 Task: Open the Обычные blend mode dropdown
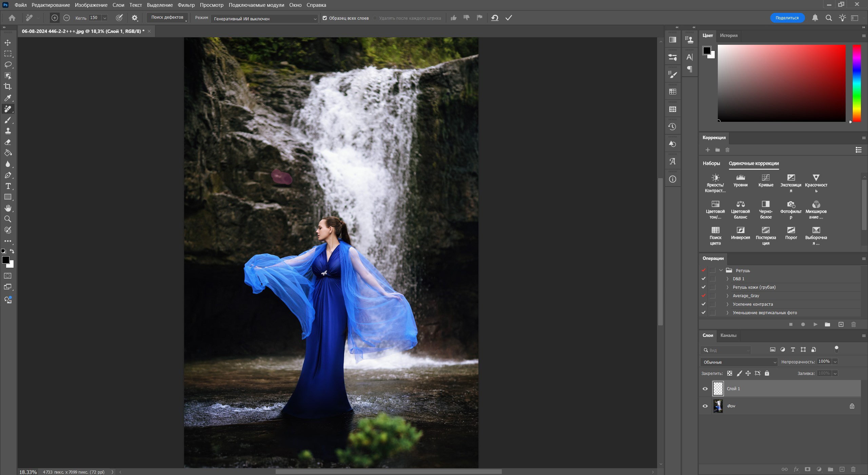738,362
